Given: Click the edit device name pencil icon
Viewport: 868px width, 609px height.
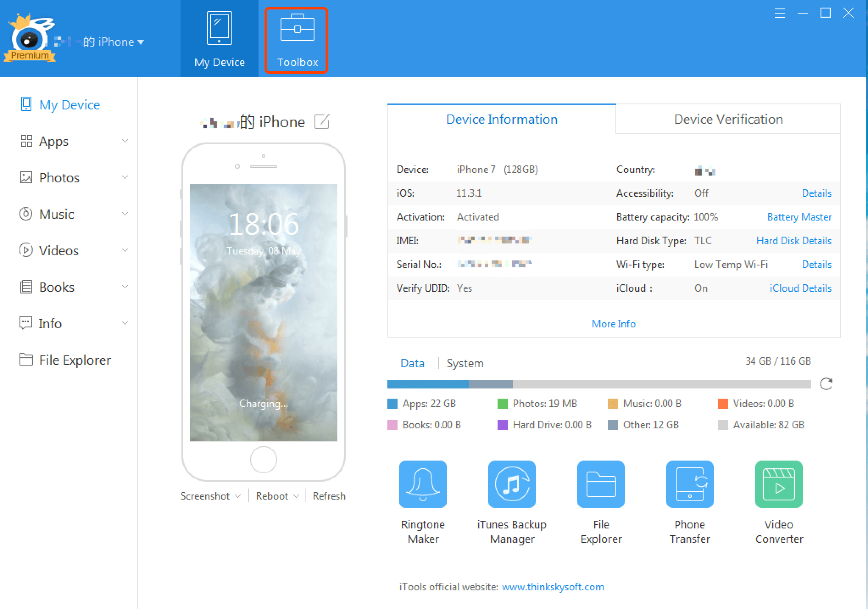Looking at the screenshot, I should 322,122.
